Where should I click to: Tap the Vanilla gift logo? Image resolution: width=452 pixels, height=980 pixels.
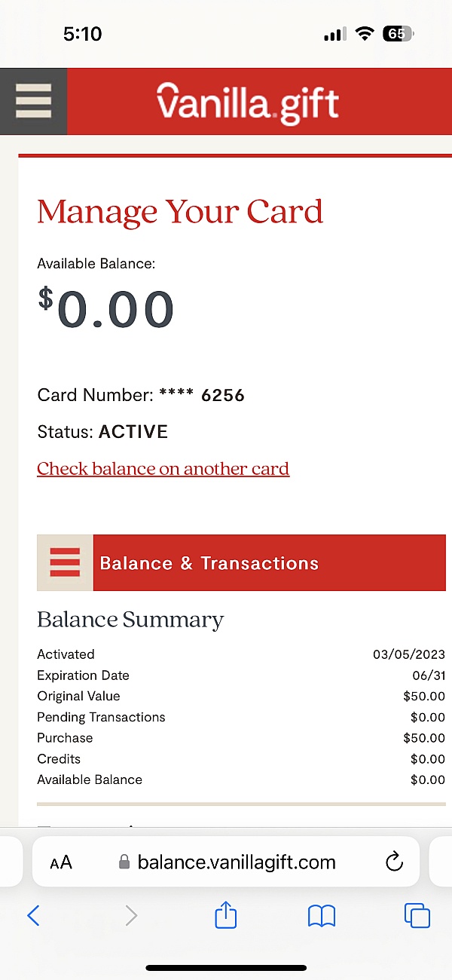tap(248, 103)
